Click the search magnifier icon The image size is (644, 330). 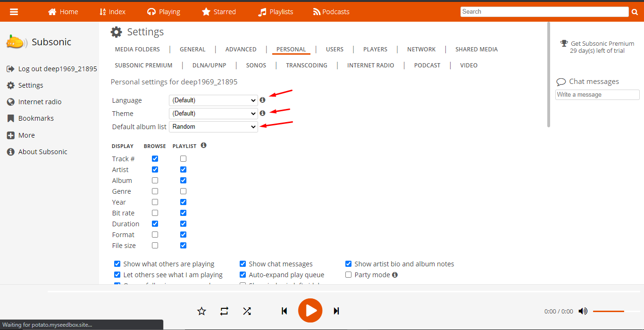635,11
